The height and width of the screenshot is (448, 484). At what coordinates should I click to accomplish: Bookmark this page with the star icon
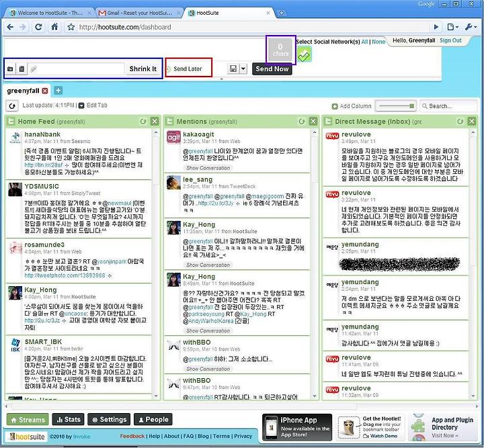71,27
